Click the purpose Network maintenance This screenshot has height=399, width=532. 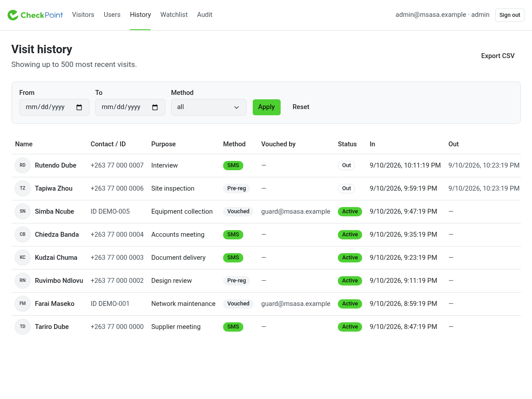coord(183,304)
